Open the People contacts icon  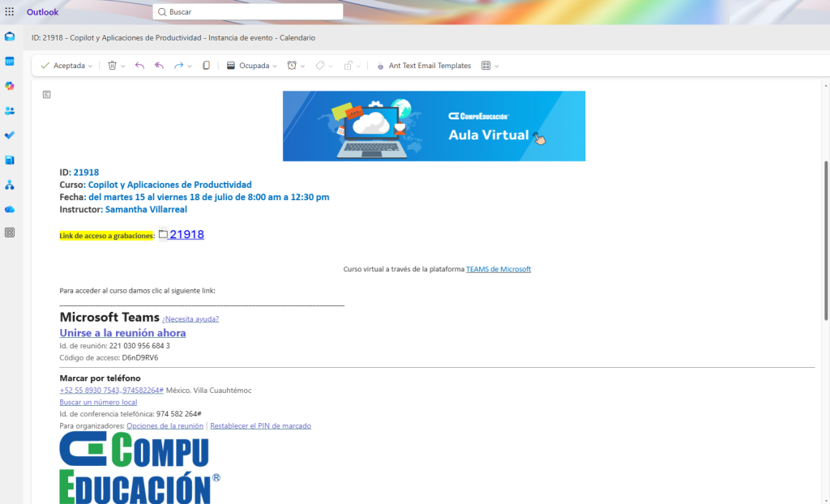click(10, 110)
